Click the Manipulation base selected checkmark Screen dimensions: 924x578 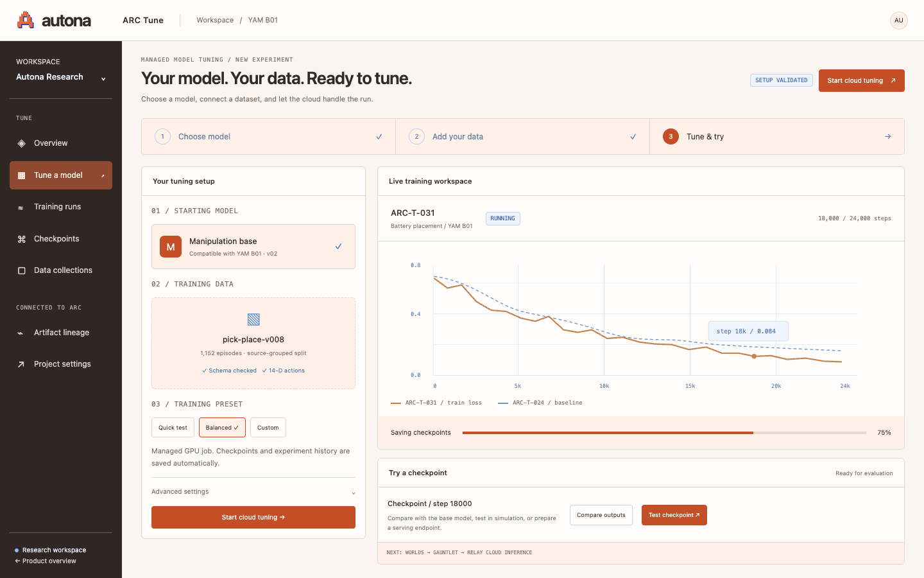point(338,247)
